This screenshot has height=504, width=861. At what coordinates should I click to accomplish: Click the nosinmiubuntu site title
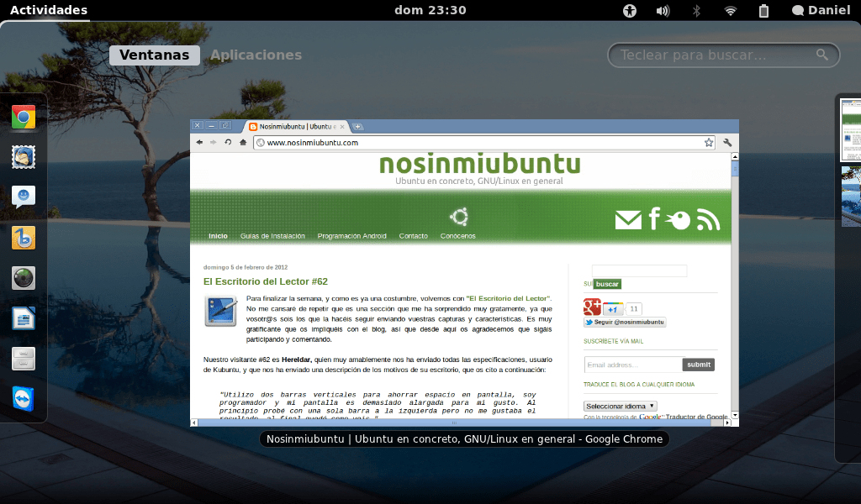pyautogui.click(x=479, y=164)
